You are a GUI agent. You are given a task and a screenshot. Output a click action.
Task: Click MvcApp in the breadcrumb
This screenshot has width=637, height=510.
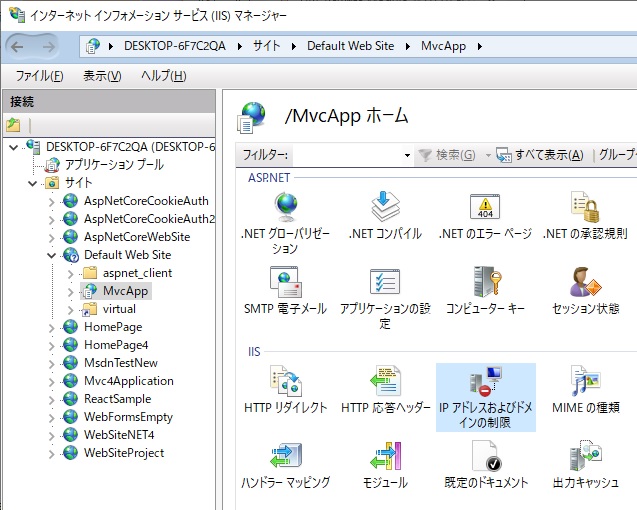click(x=443, y=46)
